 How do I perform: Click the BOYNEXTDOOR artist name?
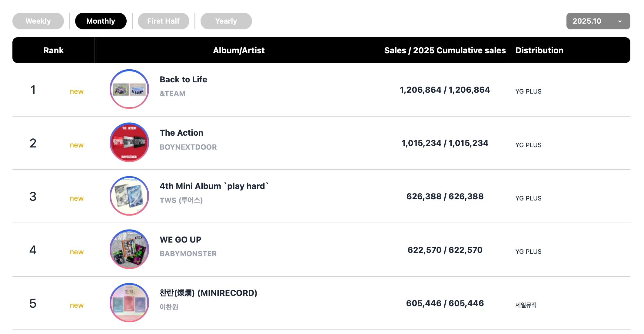pyautogui.click(x=188, y=147)
